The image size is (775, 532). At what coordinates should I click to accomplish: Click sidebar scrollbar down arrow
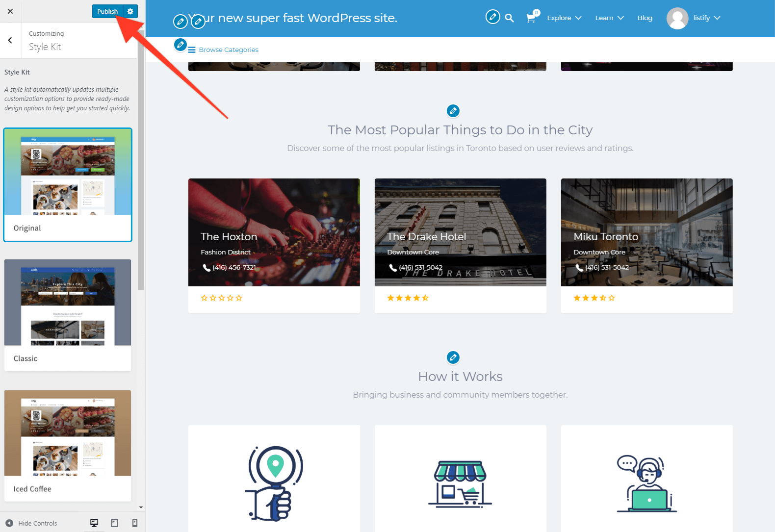(141, 507)
